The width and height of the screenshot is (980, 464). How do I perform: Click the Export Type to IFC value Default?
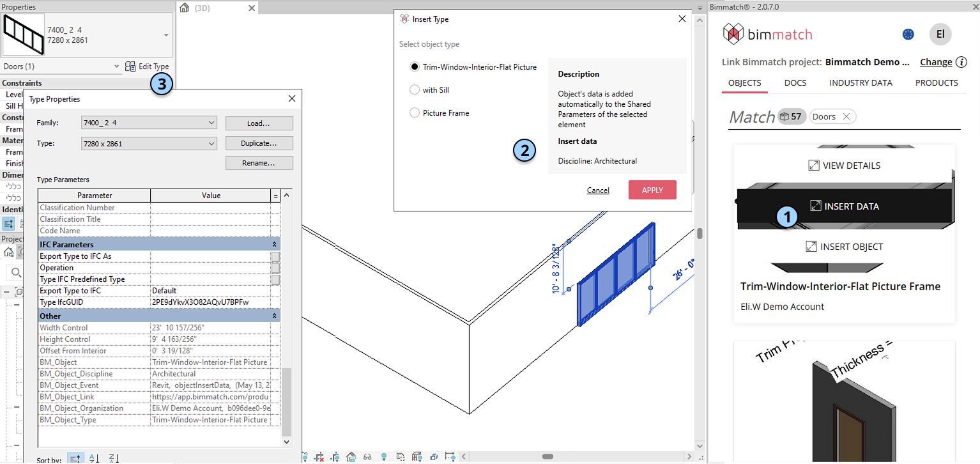pos(211,291)
